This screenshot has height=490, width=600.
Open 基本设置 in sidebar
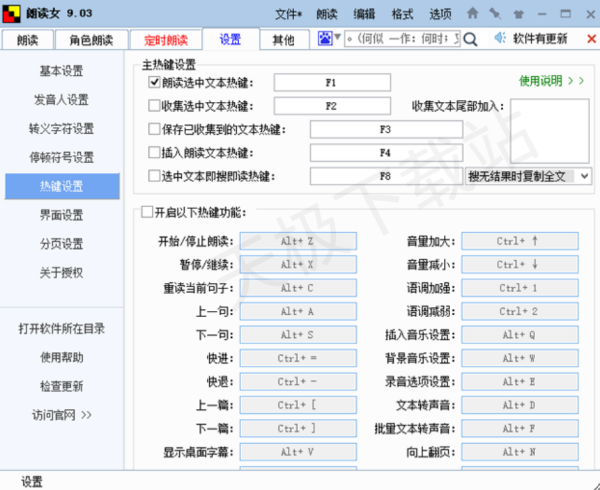pyautogui.click(x=62, y=71)
